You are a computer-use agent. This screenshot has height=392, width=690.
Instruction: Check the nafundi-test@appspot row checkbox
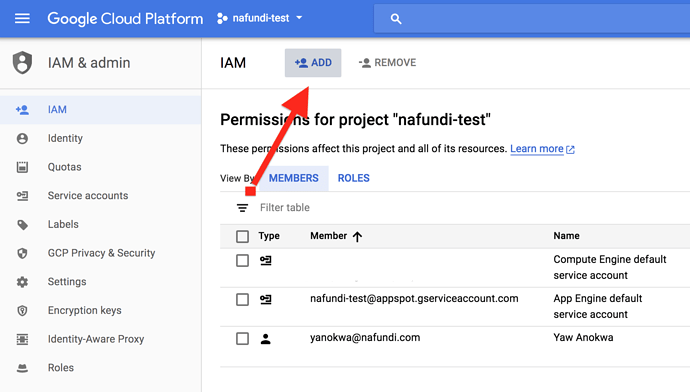coord(242,300)
